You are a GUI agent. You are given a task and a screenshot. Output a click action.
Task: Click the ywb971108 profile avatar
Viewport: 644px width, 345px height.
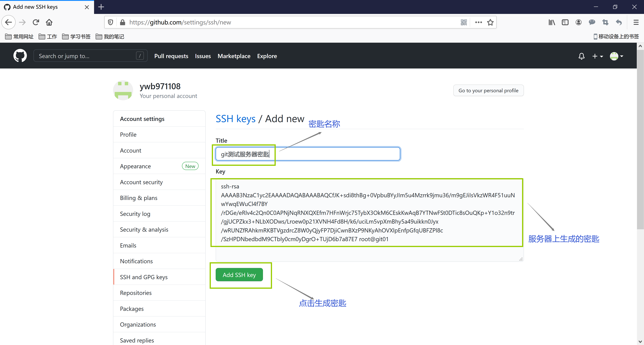[x=123, y=90]
